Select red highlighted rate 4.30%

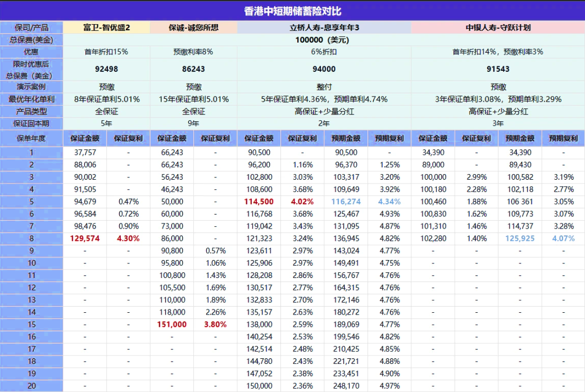coord(128,238)
